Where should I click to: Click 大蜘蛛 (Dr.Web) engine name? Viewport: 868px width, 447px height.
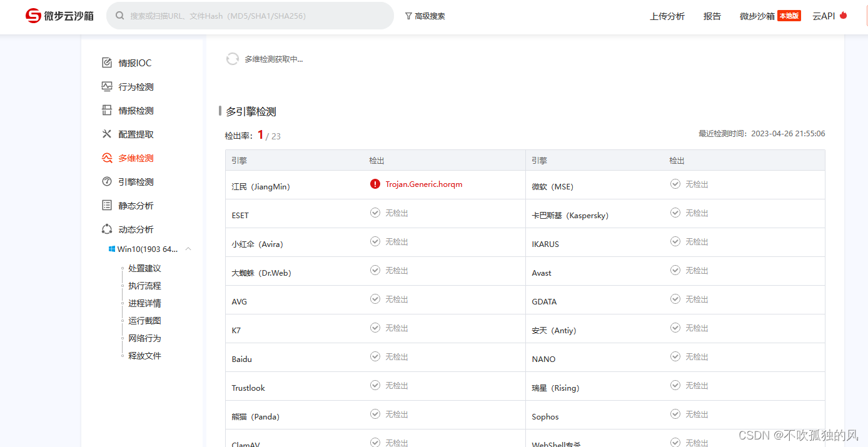(x=261, y=273)
